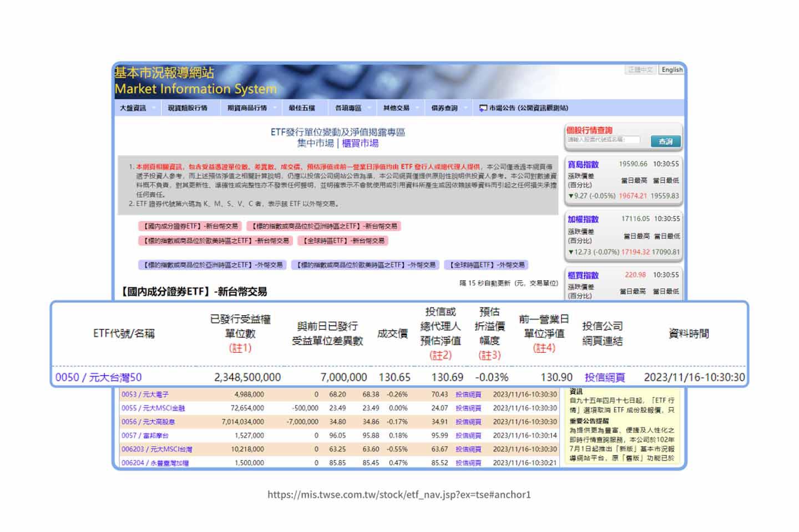Click the mis.twse.com.tw URL caption
Image resolution: width=799 pixels, height=532 pixels.
(399, 494)
